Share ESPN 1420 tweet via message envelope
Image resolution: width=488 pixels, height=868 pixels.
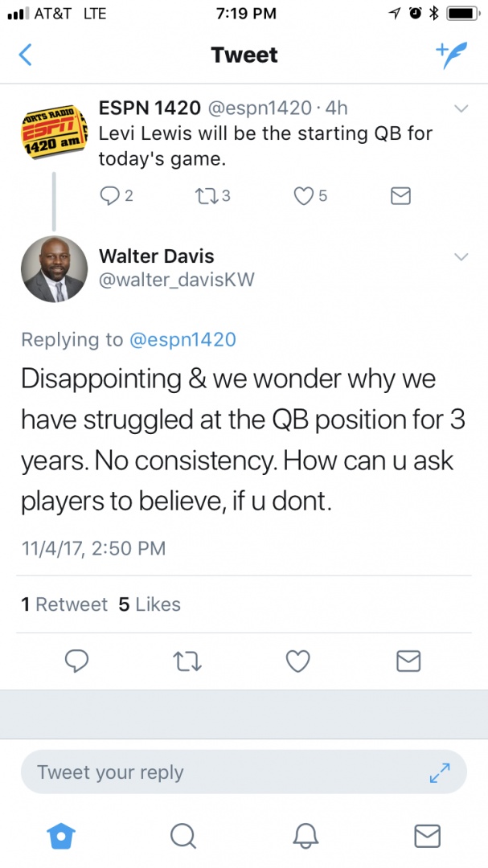(400, 195)
